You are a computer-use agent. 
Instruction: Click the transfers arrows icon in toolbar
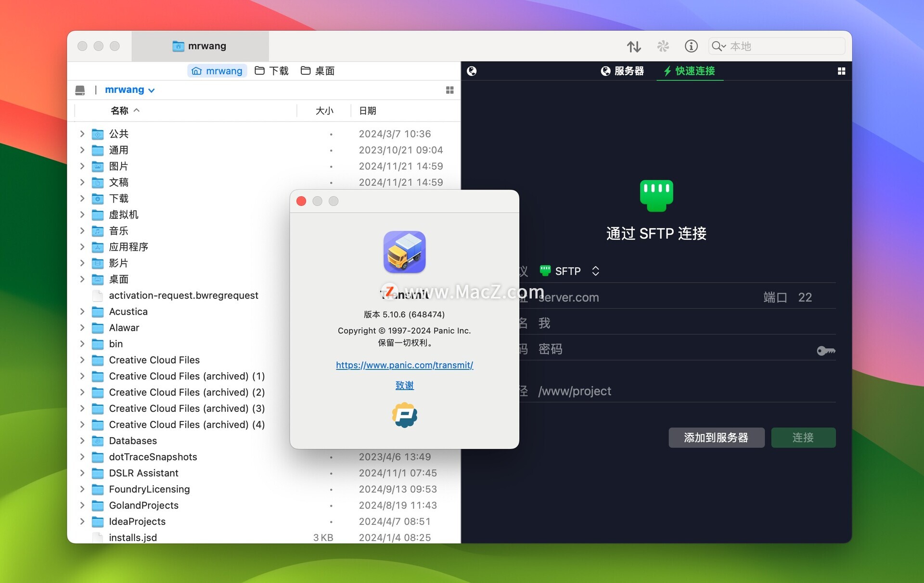pyautogui.click(x=634, y=46)
